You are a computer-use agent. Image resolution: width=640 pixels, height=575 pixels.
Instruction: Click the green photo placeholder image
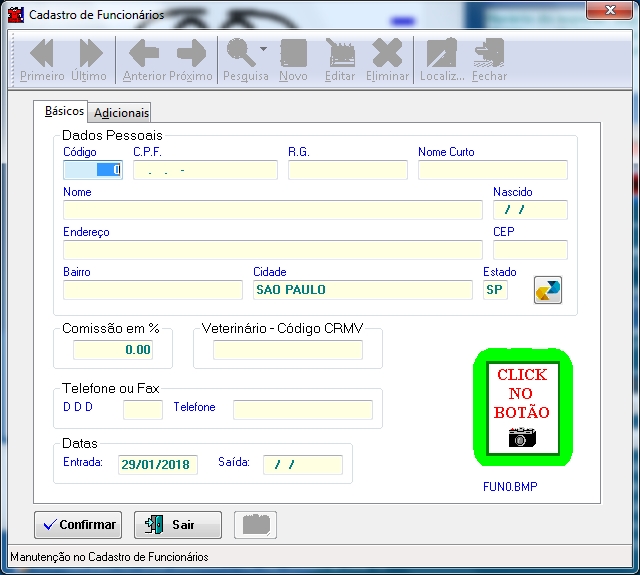[522, 408]
